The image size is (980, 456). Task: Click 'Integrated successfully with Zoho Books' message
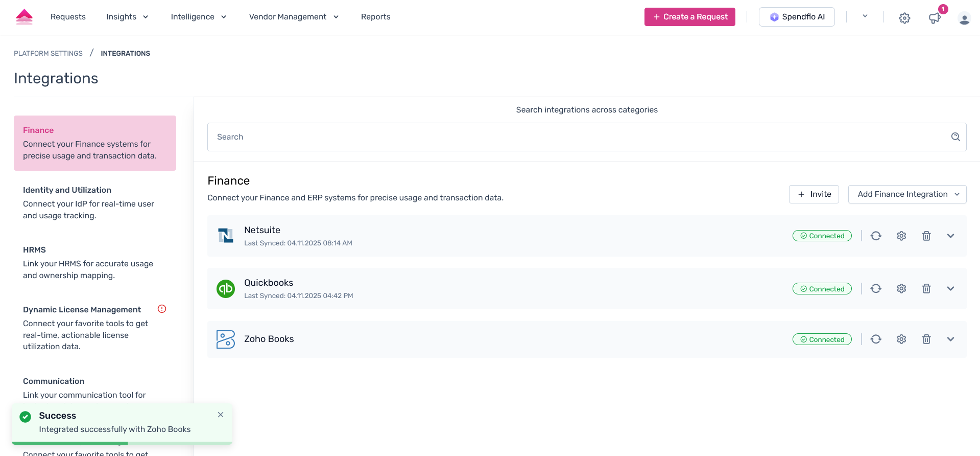[115, 429]
